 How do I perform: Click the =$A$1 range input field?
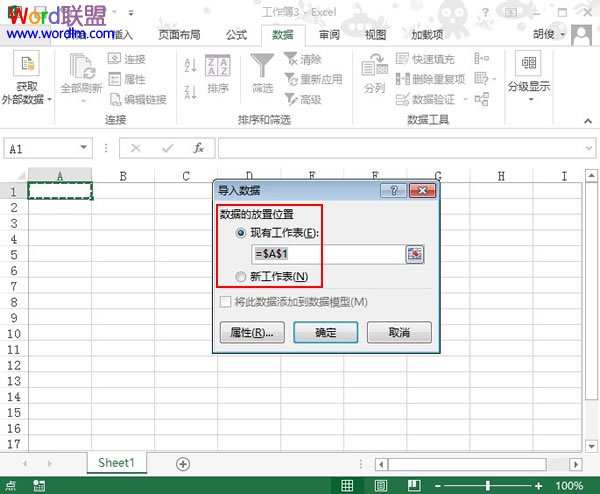[328, 254]
